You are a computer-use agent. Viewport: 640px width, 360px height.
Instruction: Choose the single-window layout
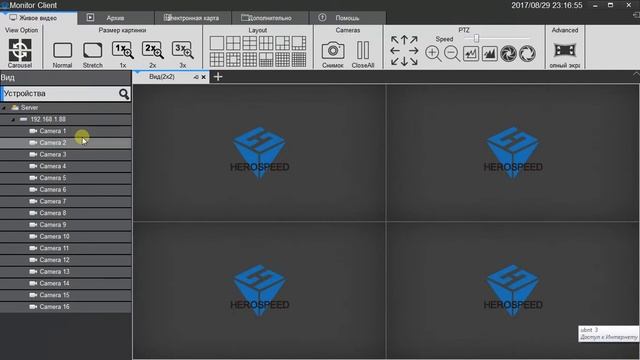pos(217,43)
